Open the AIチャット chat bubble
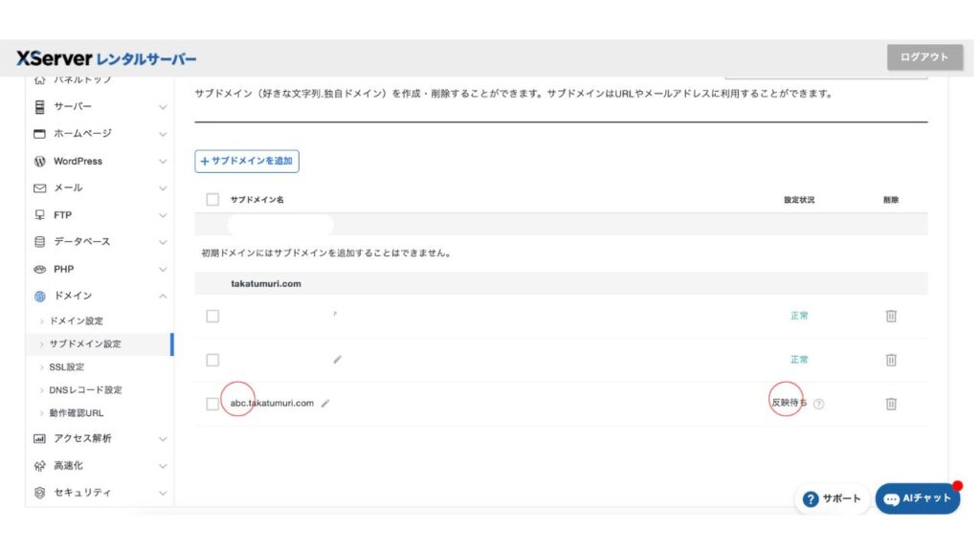The image size is (980, 551). [x=917, y=498]
